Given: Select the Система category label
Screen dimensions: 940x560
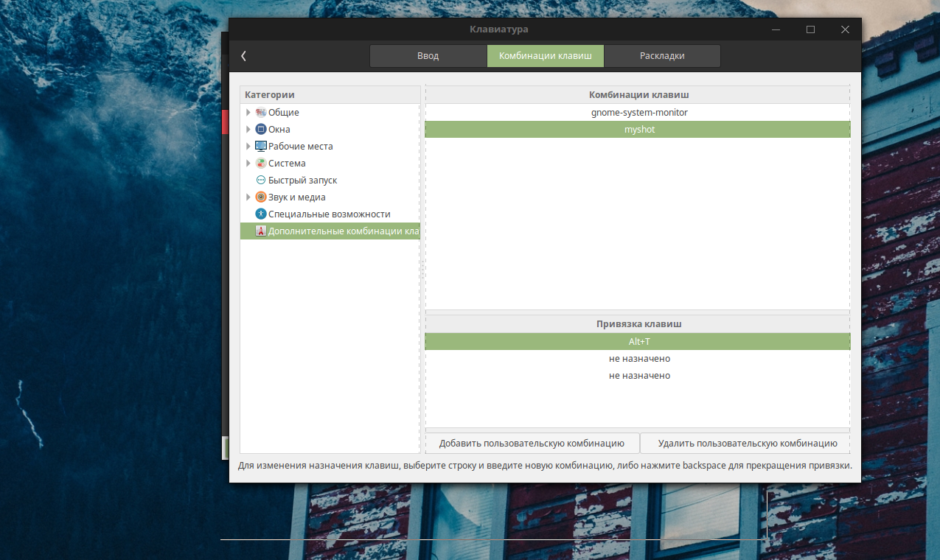Looking at the screenshot, I should point(287,164).
